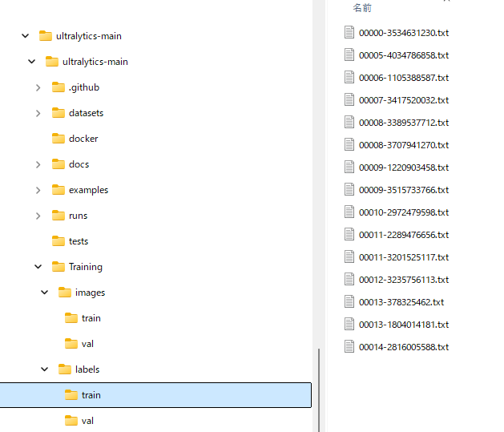Image resolution: width=504 pixels, height=432 pixels.
Task: Expand the .github folder chevron
Action: coord(38,87)
